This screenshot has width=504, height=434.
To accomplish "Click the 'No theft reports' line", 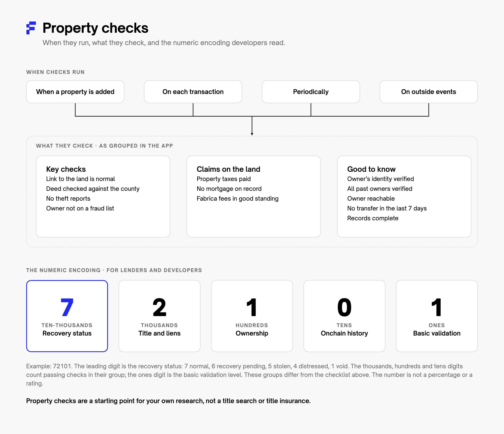I will coord(68,198).
